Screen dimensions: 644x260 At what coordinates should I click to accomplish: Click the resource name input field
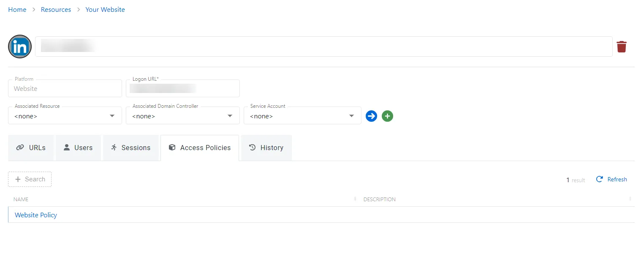323,47
